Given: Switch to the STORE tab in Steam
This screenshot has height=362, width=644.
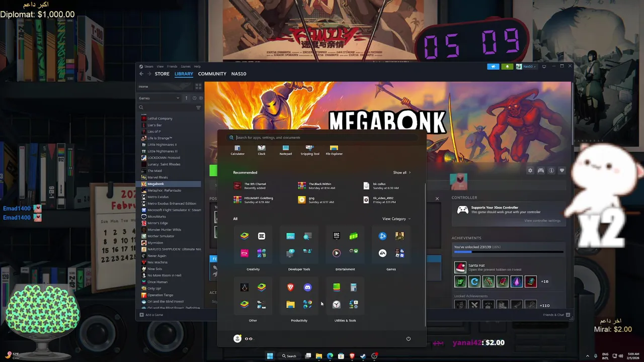Looking at the screenshot, I should tap(162, 74).
